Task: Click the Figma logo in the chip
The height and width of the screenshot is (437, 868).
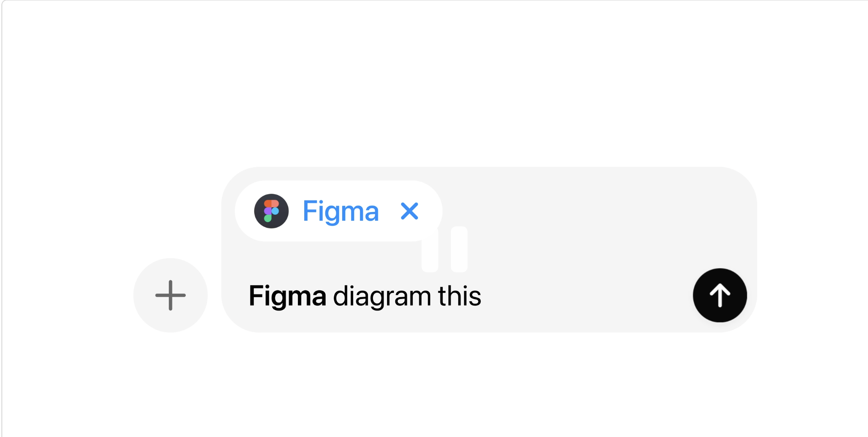Action: point(271,211)
